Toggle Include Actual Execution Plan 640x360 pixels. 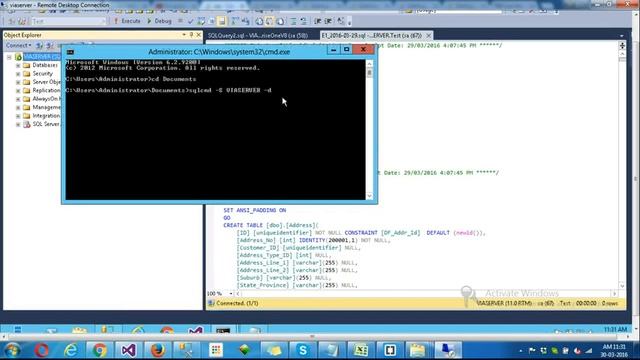tap(235, 21)
